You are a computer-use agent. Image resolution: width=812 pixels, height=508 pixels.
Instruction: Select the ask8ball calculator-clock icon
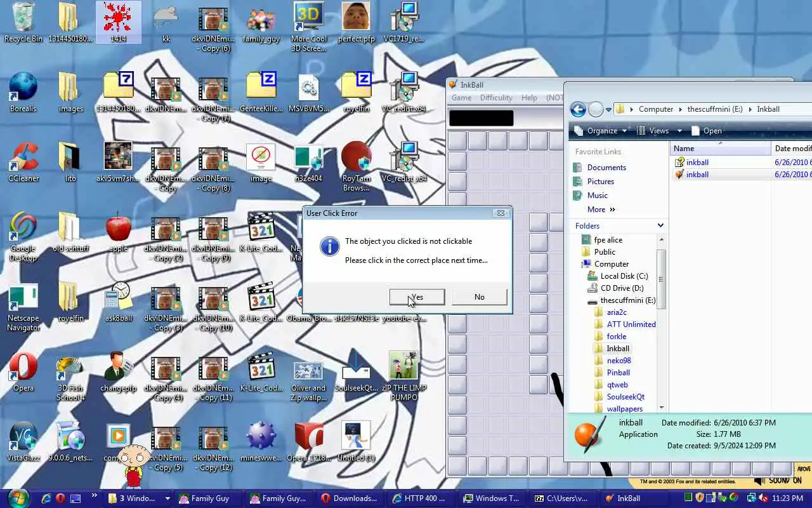point(118,302)
